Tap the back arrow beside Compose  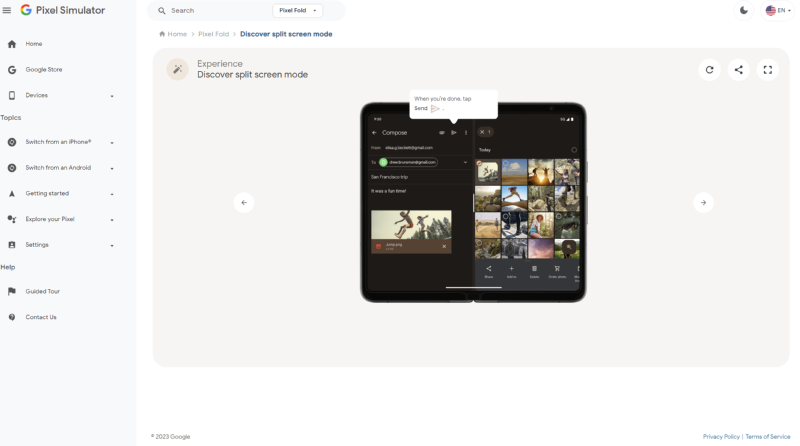coord(374,132)
